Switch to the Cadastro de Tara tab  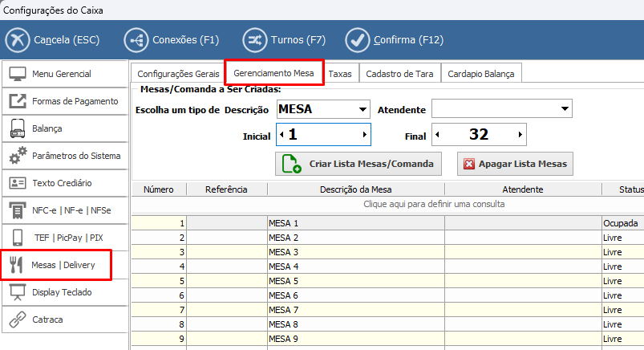tap(399, 74)
